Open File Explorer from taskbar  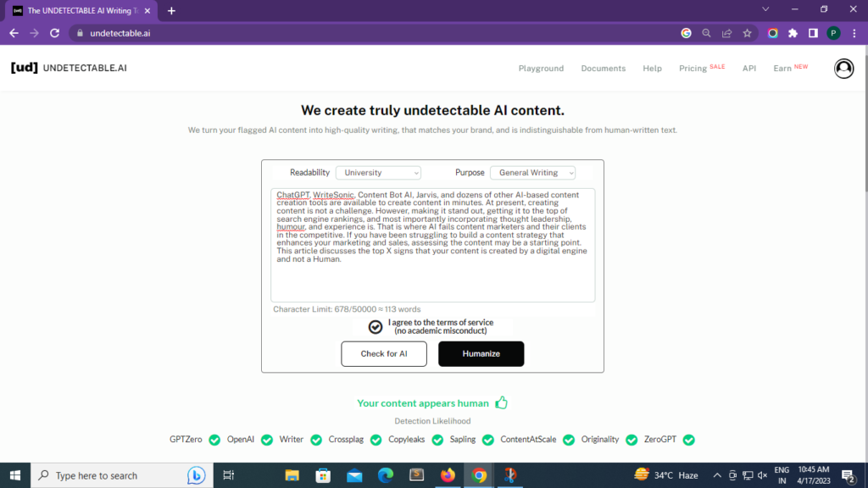(292, 475)
